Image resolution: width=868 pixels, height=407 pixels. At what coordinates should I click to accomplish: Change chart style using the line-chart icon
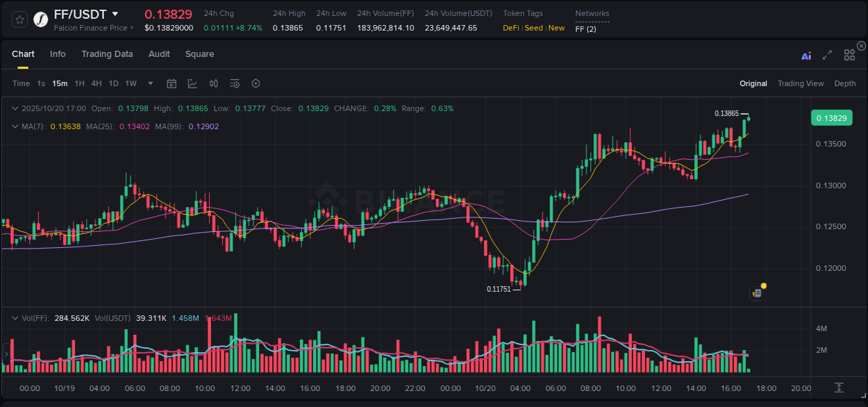tap(192, 83)
